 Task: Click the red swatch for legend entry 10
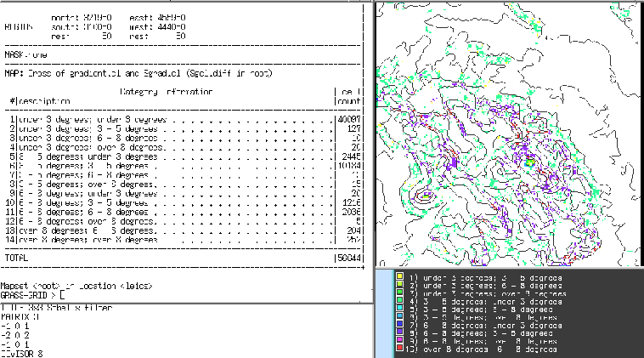coord(399,348)
